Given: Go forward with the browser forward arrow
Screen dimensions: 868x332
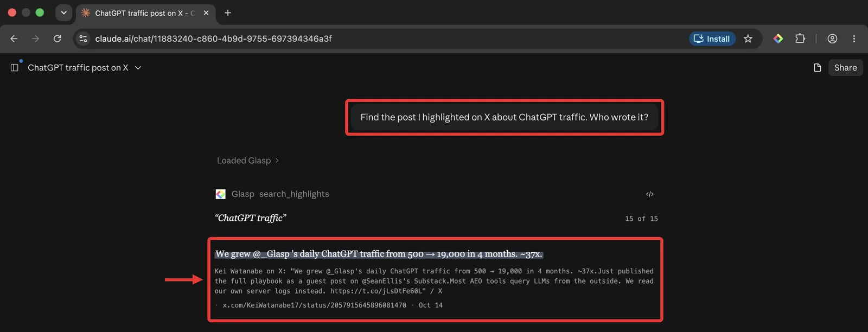Looking at the screenshot, I should click(35, 39).
